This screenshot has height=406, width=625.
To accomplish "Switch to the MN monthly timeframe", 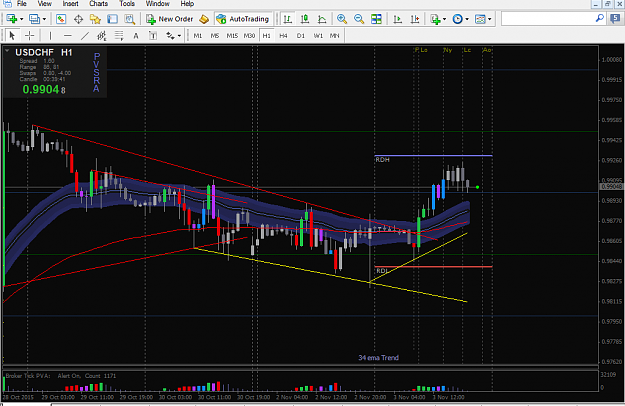I will coord(334,36).
